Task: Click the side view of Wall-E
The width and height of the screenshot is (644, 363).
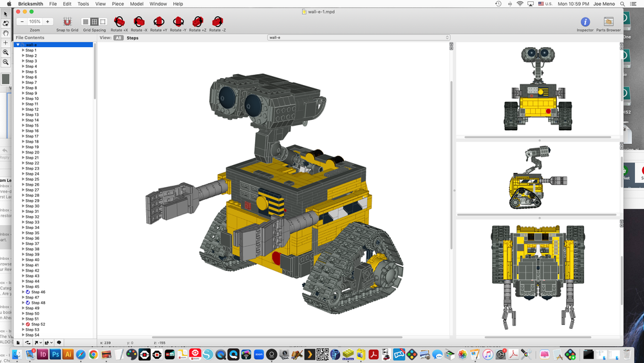Action: (538, 177)
